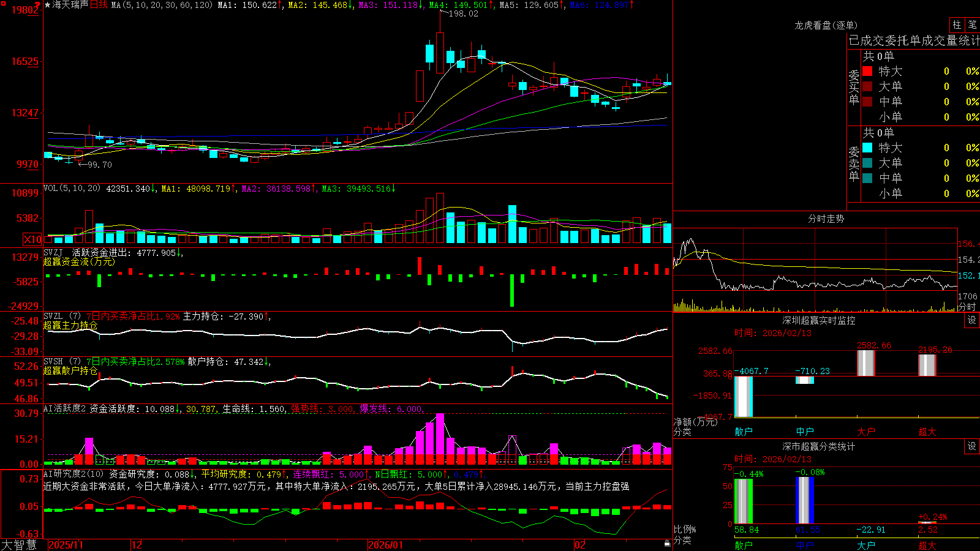Screen dimensions: 980x551
Task: Click the MA5: 129.605 value
Action: [529, 5]
